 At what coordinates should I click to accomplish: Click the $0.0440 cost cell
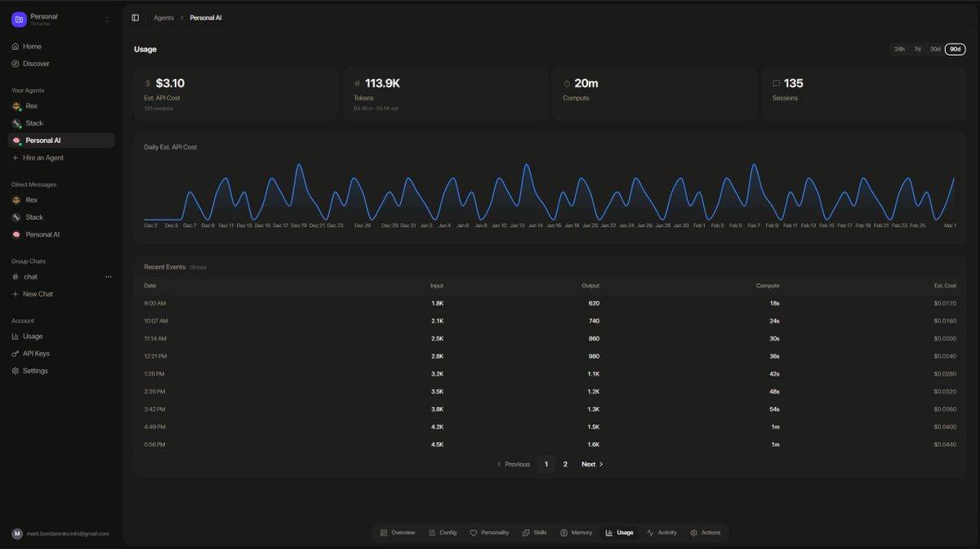945,444
